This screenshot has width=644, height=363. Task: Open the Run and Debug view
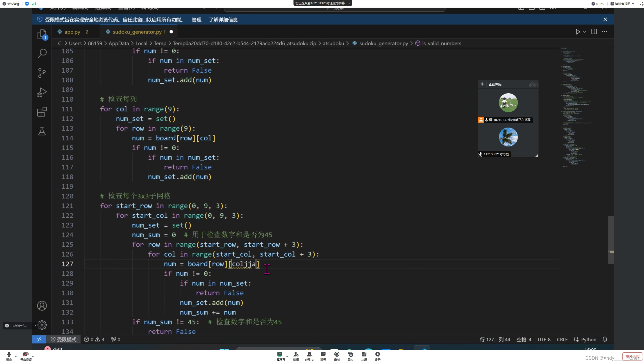pos(42,92)
